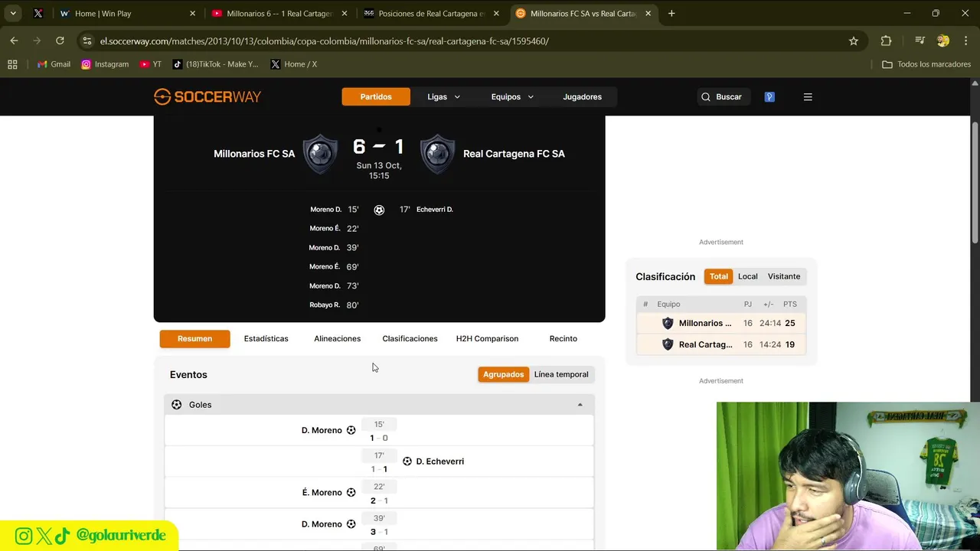Reload the page with refresh icon

click(x=60, y=41)
